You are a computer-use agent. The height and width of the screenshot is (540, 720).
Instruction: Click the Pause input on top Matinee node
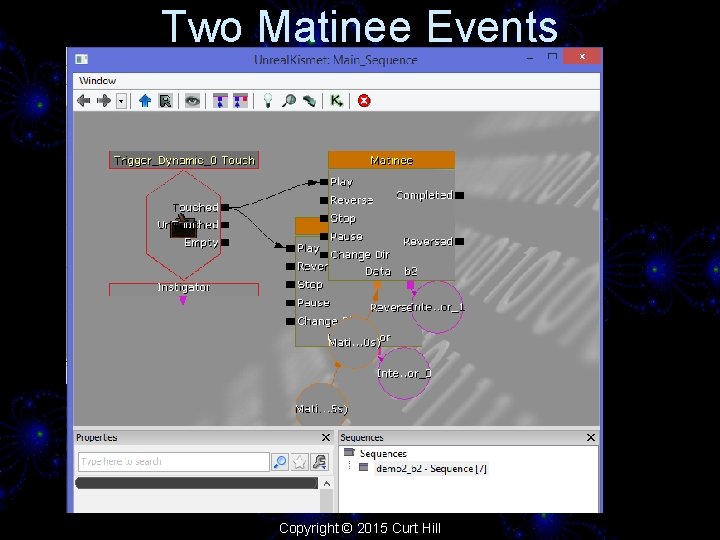(x=324, y=237)
